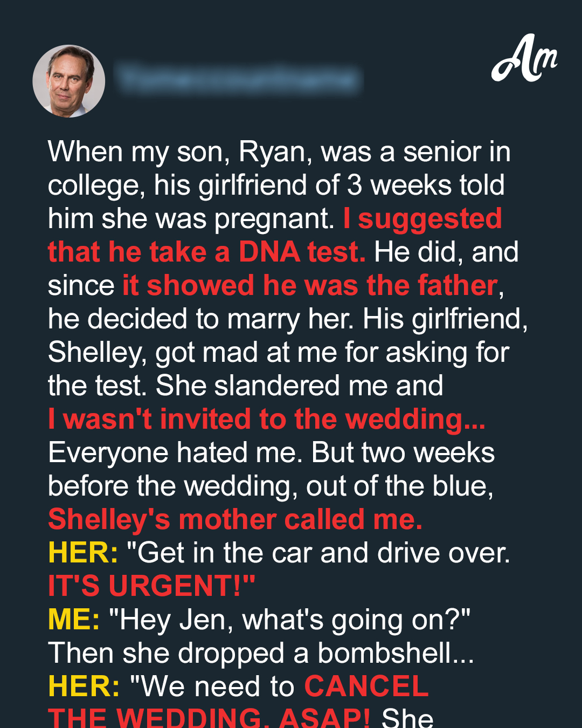Viewport: 582px width, 728px height.
Task: Select the second yellow "HER:" label before "We need to"
Action: pyautogui.click(x=84, y=686)
